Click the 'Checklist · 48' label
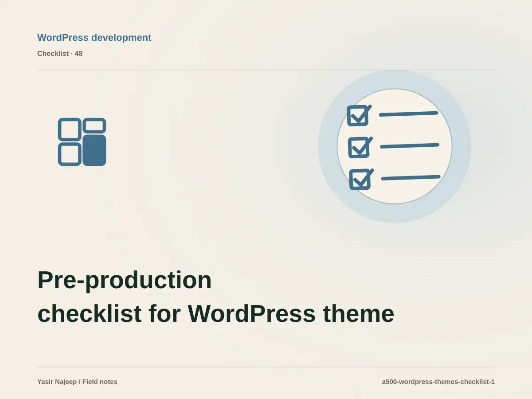This screenshot has height=399, width=532. pyautogui.click(x=60, y=54)
